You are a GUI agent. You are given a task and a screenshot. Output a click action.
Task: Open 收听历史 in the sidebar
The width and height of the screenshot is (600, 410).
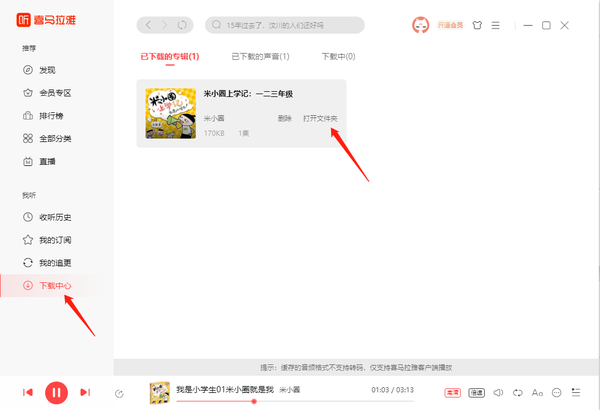(x=47, y=217)
